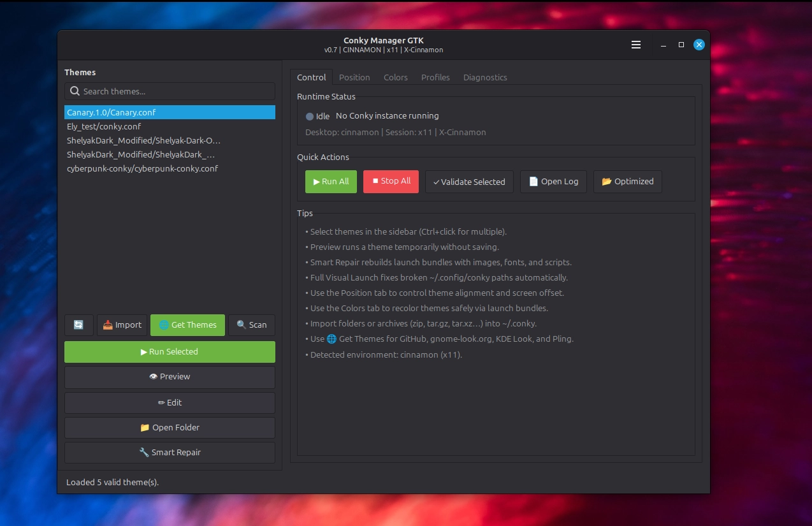Click the window title 'Conky Manager GTK'
812x526 pixels.
[x=384, y=41]
